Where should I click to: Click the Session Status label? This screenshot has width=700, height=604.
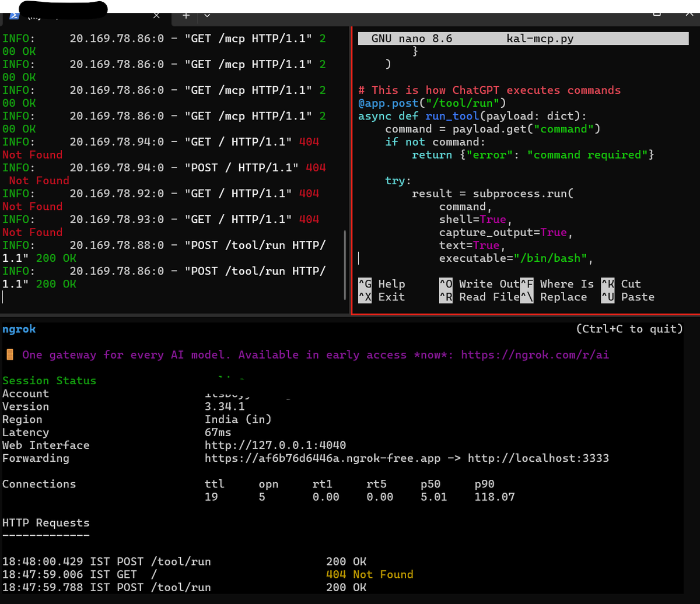50,381
